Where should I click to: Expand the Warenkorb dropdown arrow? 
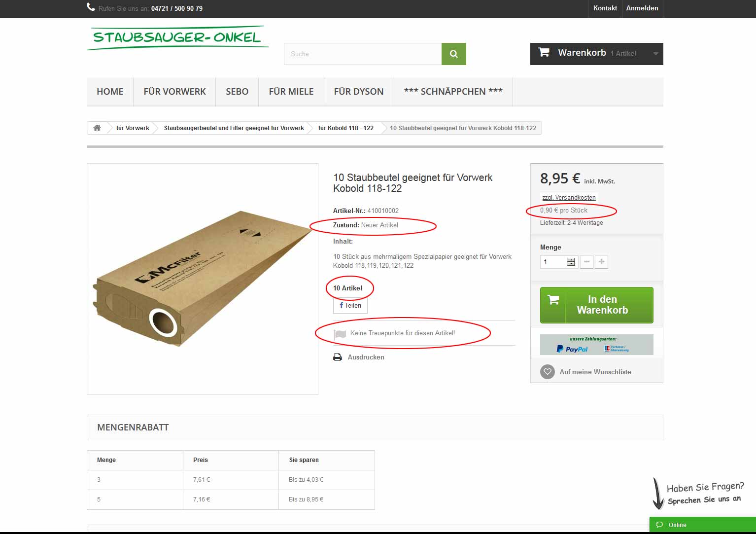pos(655,54)
